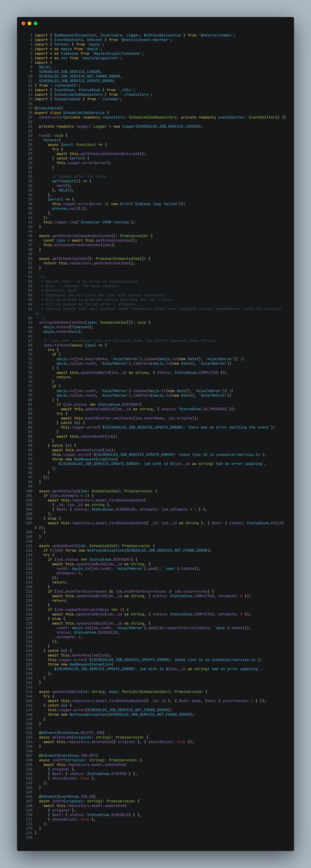
Task: Click StatusEnum.BIRTHDAY on line 81
Action: coord(119,404)
